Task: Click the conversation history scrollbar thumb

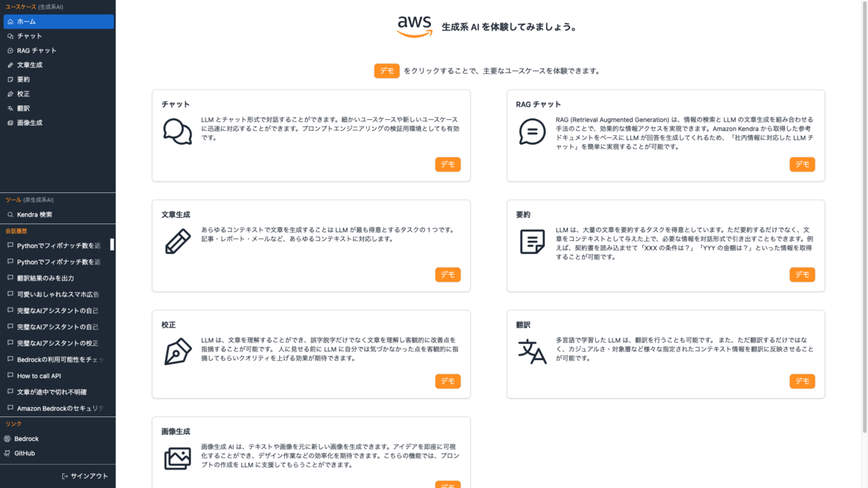Action: pos(112,245)
